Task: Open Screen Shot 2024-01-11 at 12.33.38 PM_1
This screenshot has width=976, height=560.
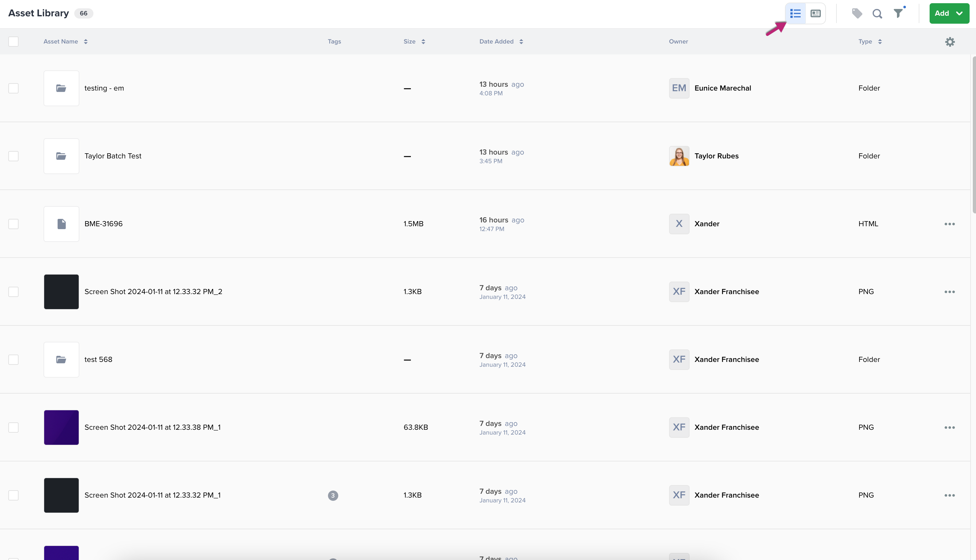Action: [x=153, y=428]
